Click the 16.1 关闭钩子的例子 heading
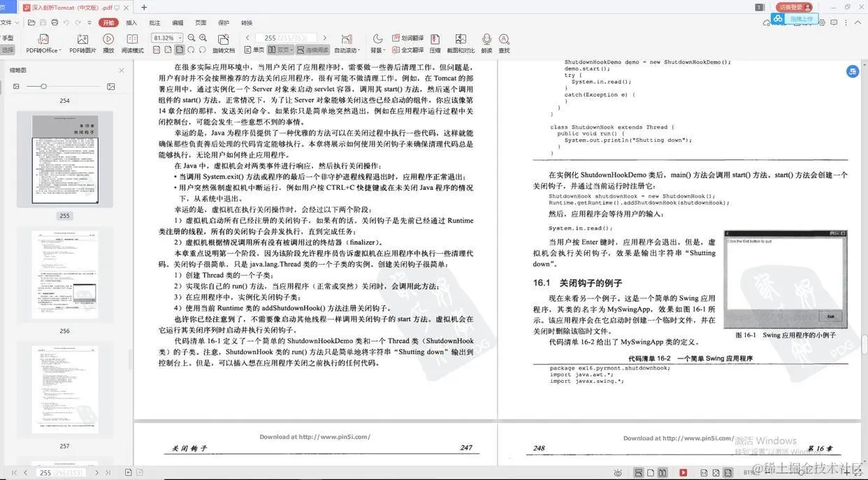Screen dimensions: 868x480 click(x=577, y=283)
